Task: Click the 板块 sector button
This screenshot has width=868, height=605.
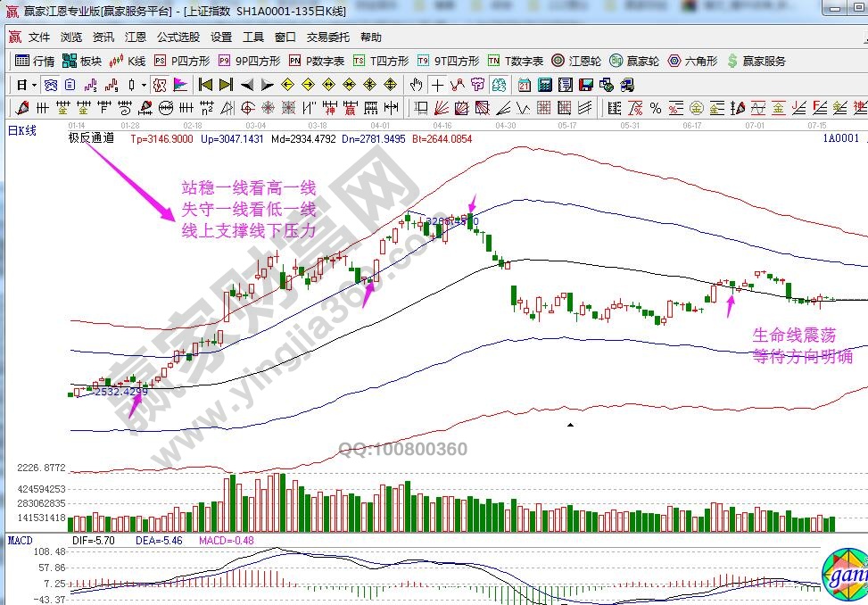Action: click(x=83, y=62)
